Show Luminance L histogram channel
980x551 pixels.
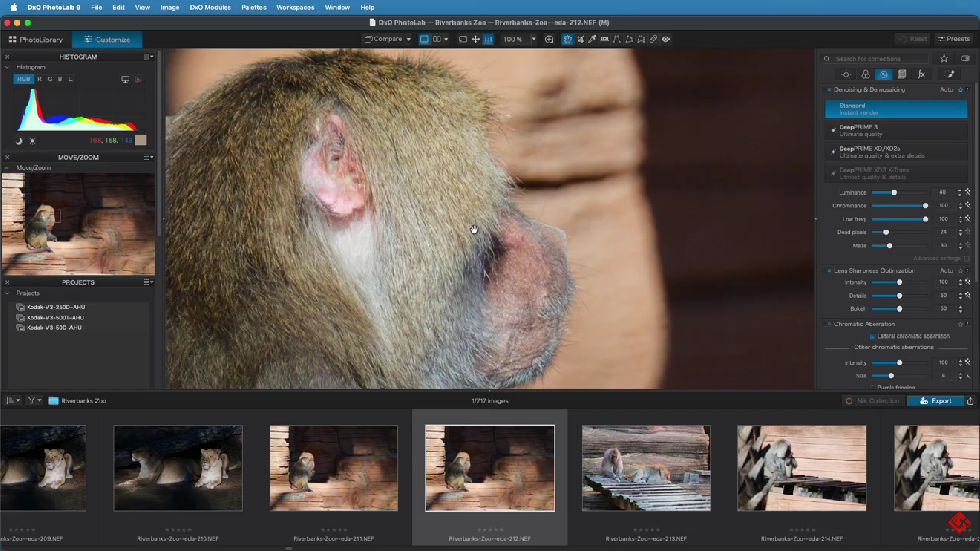(x=70, y=79)
